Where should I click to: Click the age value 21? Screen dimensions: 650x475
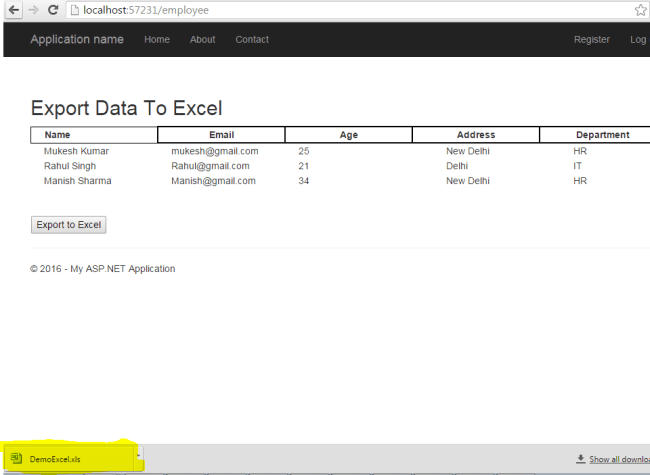click(x=303, y=166)
